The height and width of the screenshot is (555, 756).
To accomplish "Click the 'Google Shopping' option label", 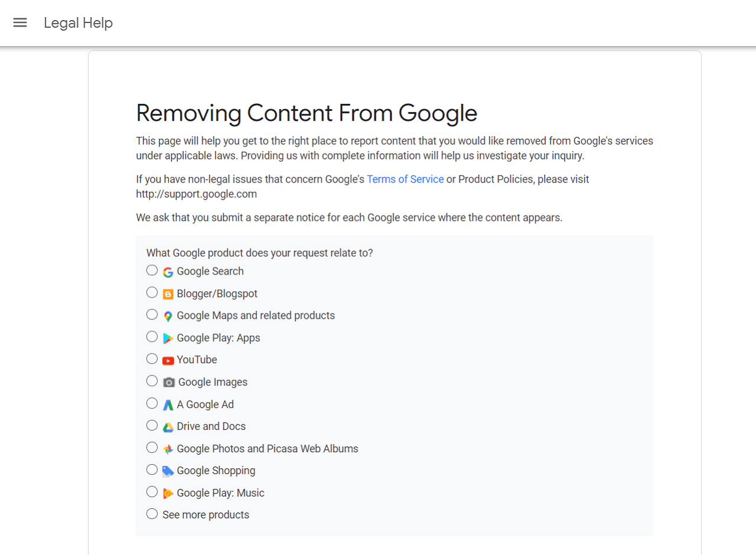I will (216, 471).
